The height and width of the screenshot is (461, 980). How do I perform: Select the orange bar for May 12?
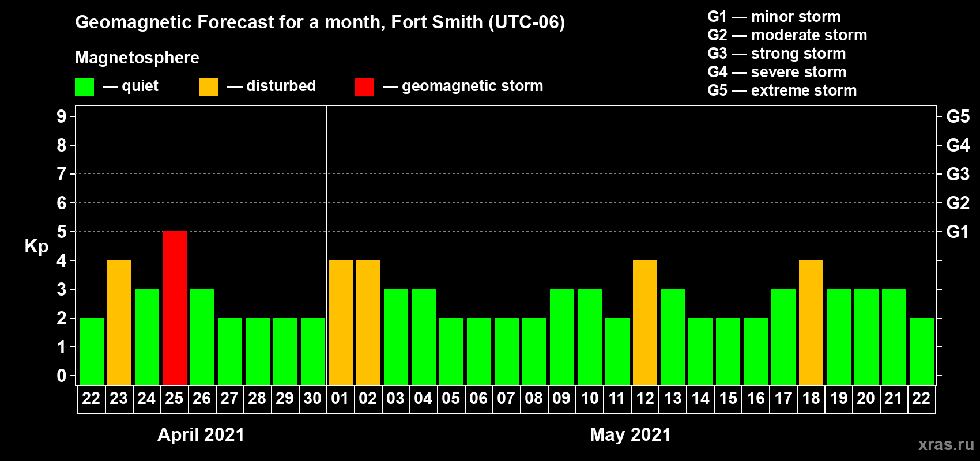click(644, 322)
